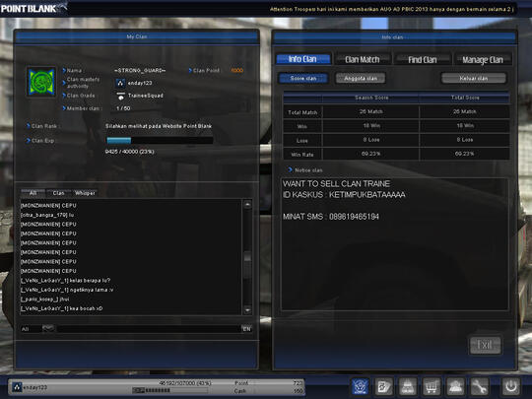Viewport: 532px width, 399px height.
Task: Click the '[citra_bangsa_179] lu' chat line
Action: (47, 215)
